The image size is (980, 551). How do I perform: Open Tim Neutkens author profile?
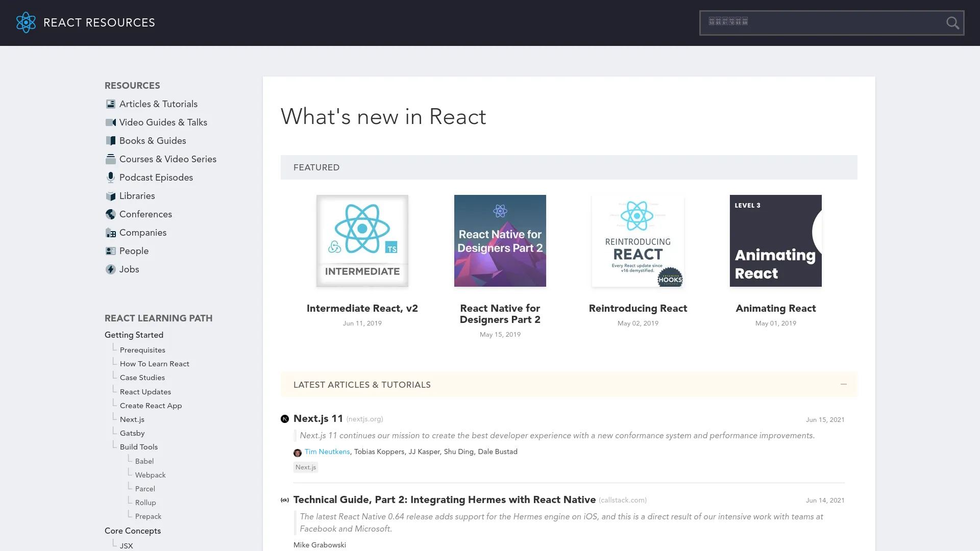click(327, 452)
